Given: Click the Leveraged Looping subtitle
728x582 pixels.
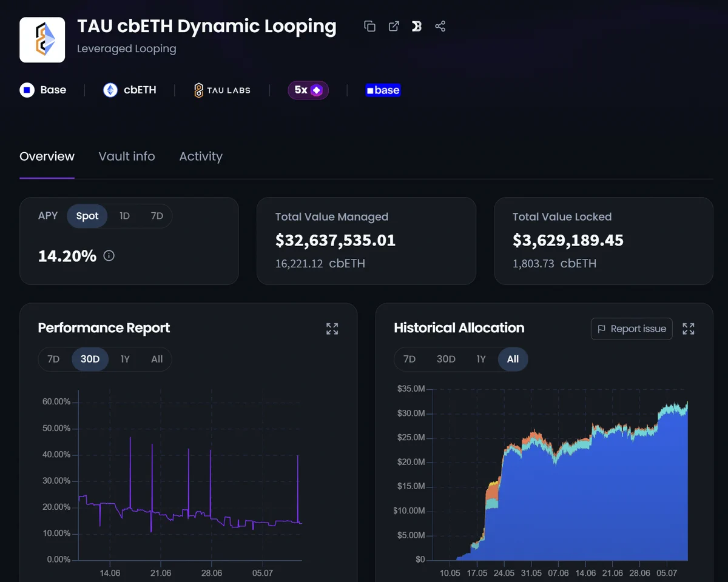Looking at the screenshot, I should coord(126,48).
